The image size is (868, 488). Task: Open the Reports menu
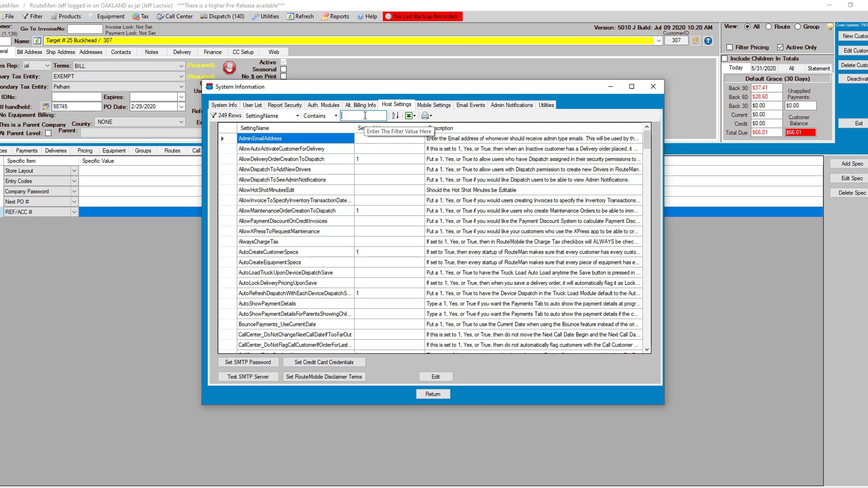point(335,16)
